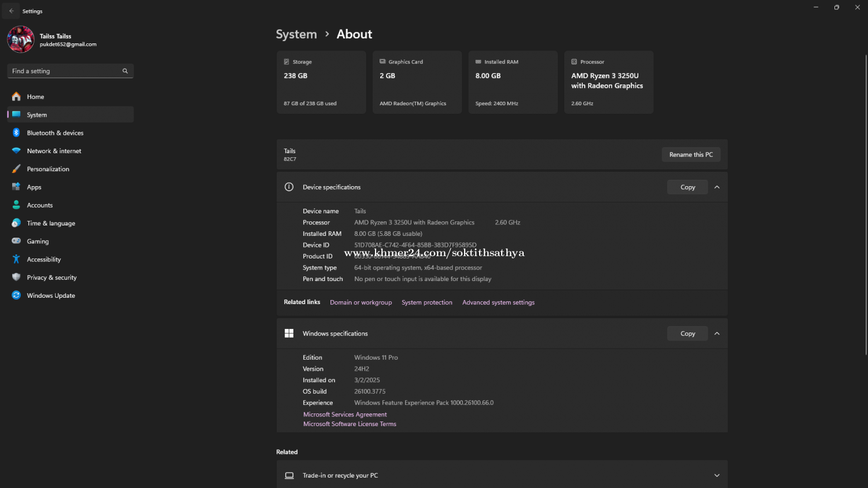Click the Accounts person icon

click(16, 205)
